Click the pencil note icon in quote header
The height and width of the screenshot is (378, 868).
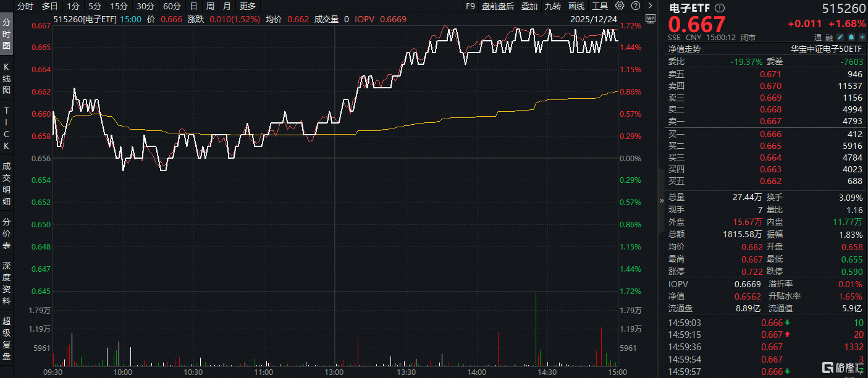coord(841,36)
